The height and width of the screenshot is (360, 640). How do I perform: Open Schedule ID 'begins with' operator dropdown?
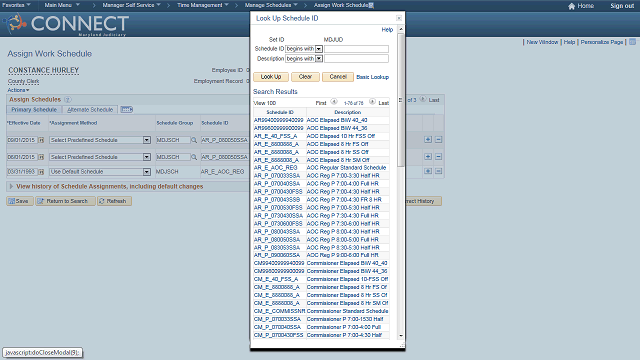coord(319,49)
